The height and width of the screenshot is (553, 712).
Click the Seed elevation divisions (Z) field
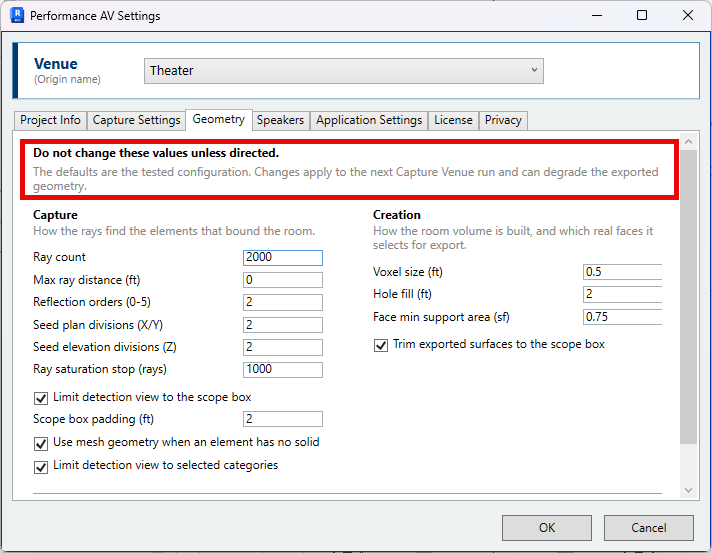pos(282,347)
